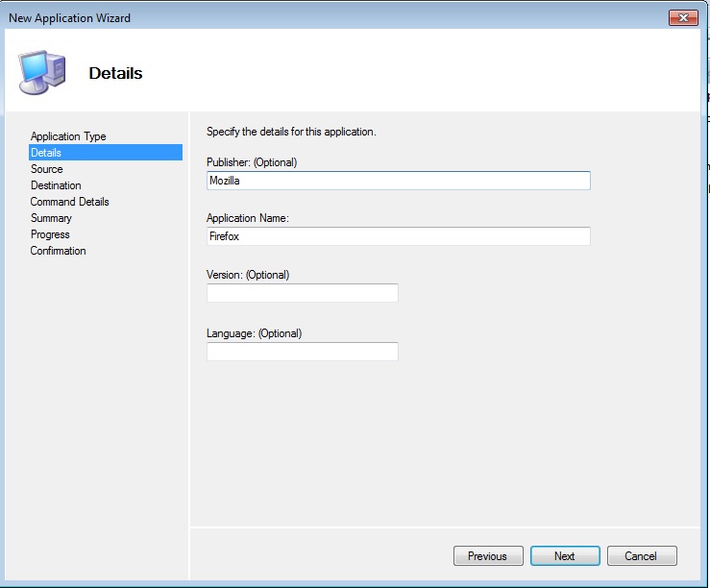Screen dimensions: 710x588
Task: Select the Destination step in sidebar
Action: (56, 185)
